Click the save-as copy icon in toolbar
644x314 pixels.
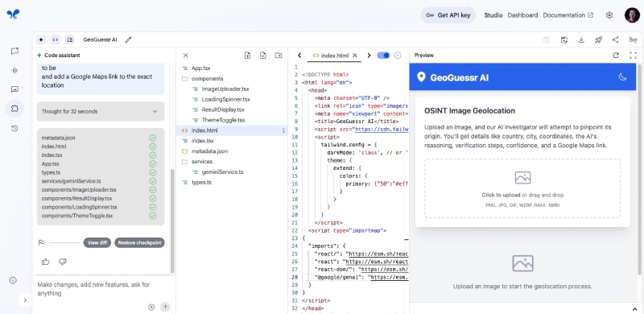564,40
